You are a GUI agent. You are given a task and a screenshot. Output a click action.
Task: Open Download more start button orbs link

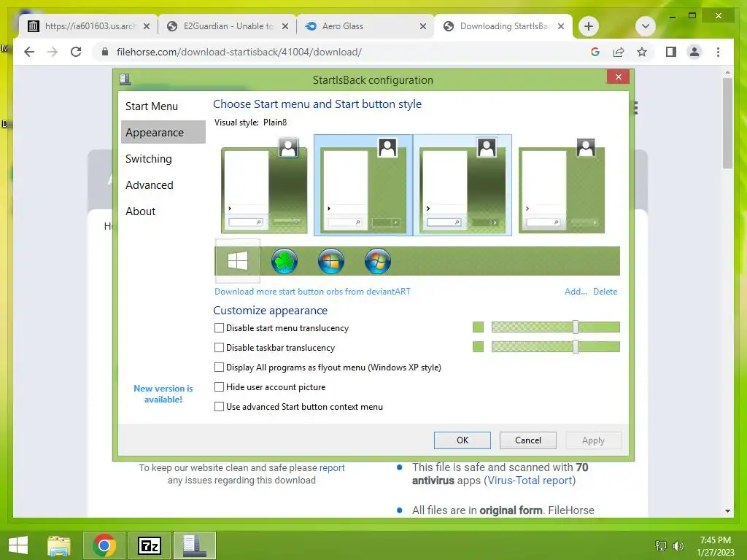pos(312,292)
